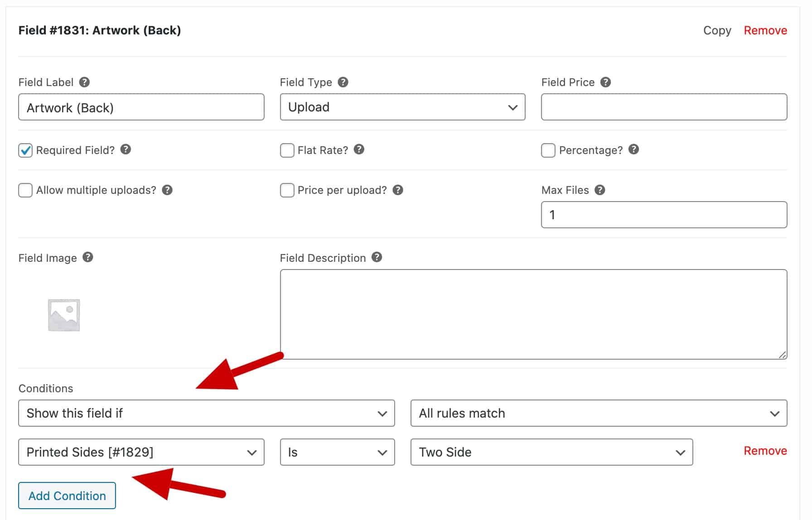Click the Max Files input
Image resolution: width=812 pixels, height=520 pixels.
point(664,215)
